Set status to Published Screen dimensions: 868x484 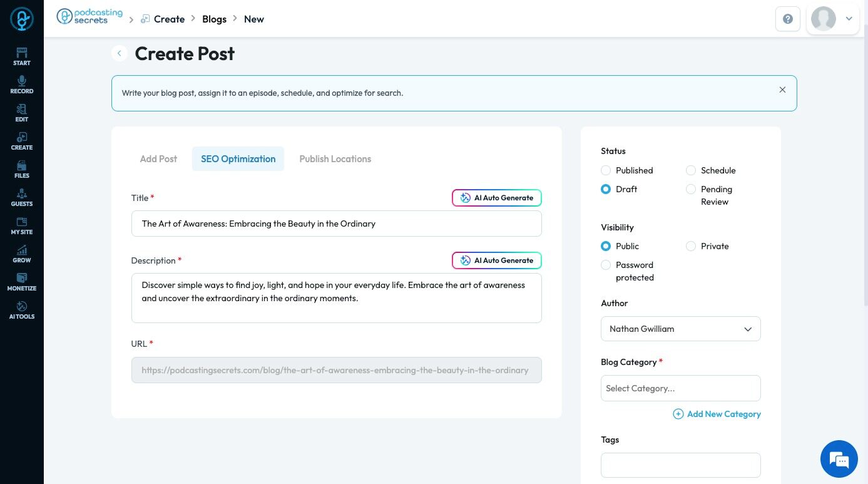(x=606, y=170)
